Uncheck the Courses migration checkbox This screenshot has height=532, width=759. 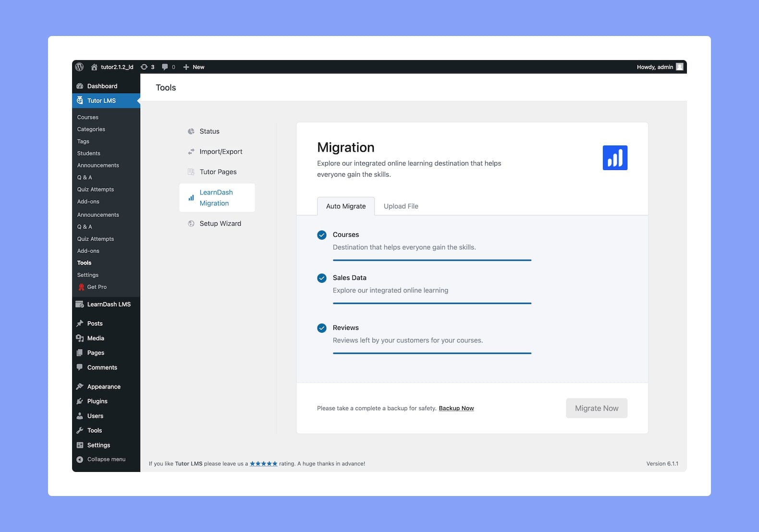click(x=322, y=235)
